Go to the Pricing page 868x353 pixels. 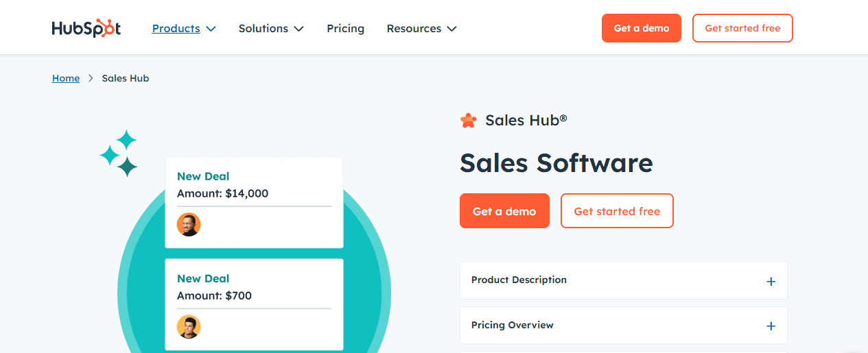pyautogui.click(x=345, y=29)
